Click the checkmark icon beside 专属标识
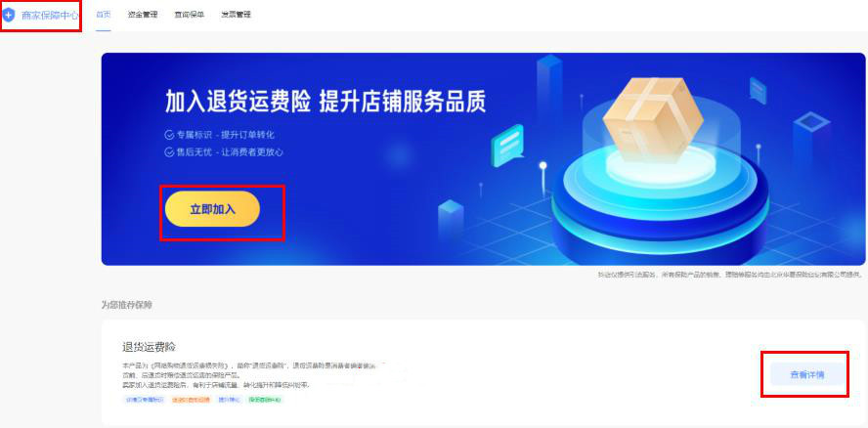 tap(169, 135)
